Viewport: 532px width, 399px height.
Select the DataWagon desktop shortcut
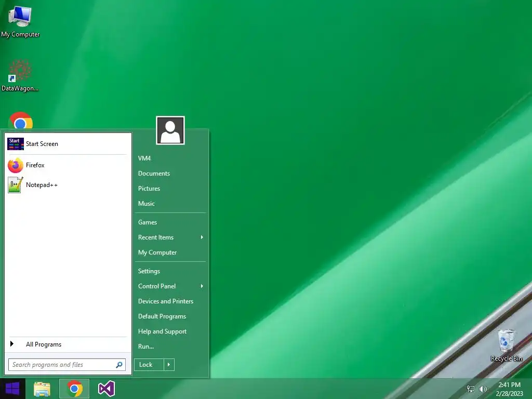coord(20,76)
